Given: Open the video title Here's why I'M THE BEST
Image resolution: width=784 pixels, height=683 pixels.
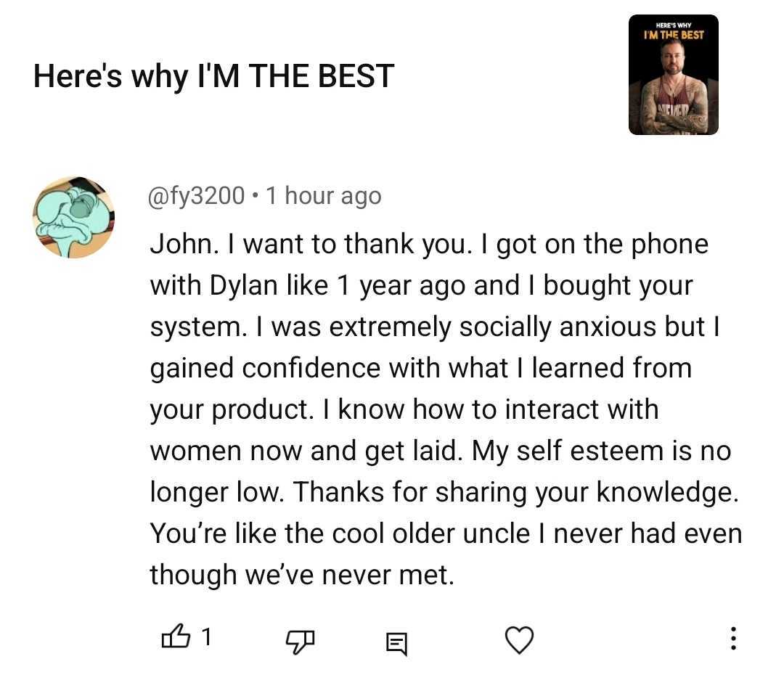Looking at the screenshot, I should coord(214,76).
